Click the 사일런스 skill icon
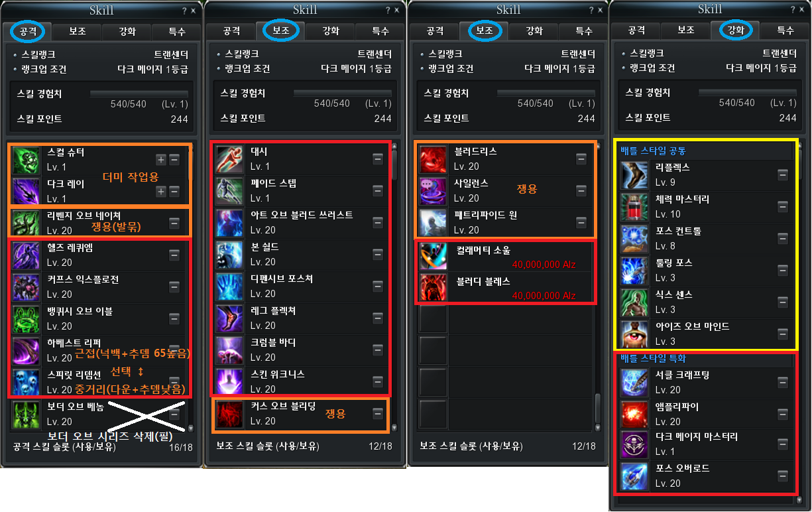The width and height of the screenshot is (812, 512). click(x=433, y=191)
